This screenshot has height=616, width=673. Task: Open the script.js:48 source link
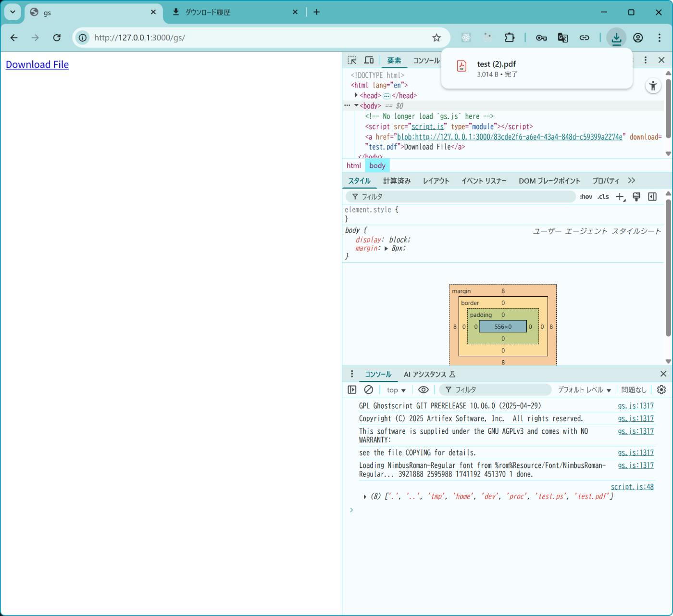tap(632, 487)
